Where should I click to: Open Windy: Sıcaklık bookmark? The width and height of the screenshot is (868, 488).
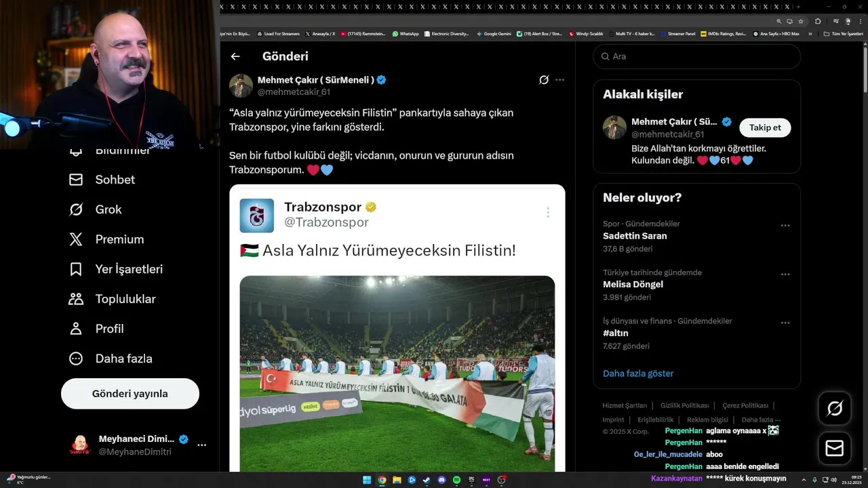(x=586, y=33)
